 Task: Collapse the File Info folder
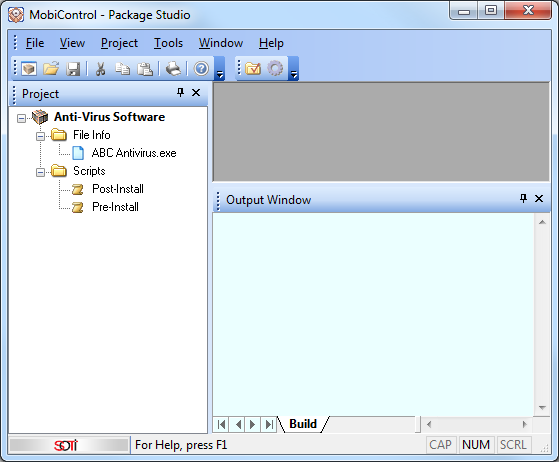click(x=40, y=136)
